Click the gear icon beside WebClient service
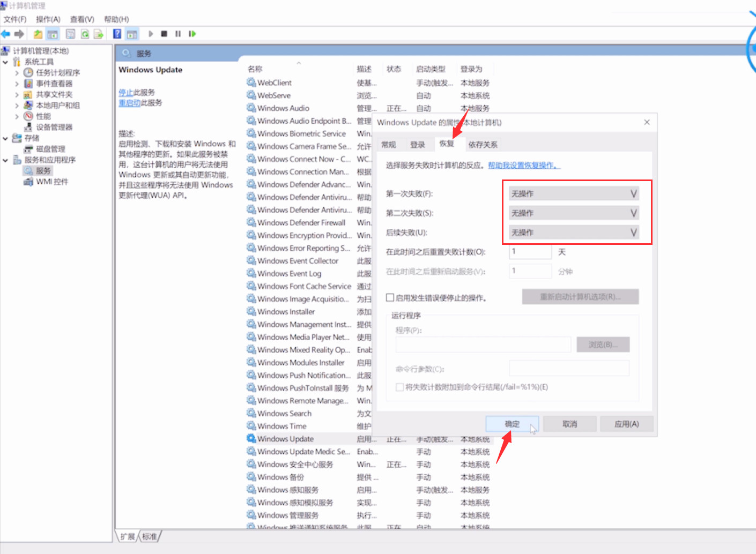 click(251, 82)
